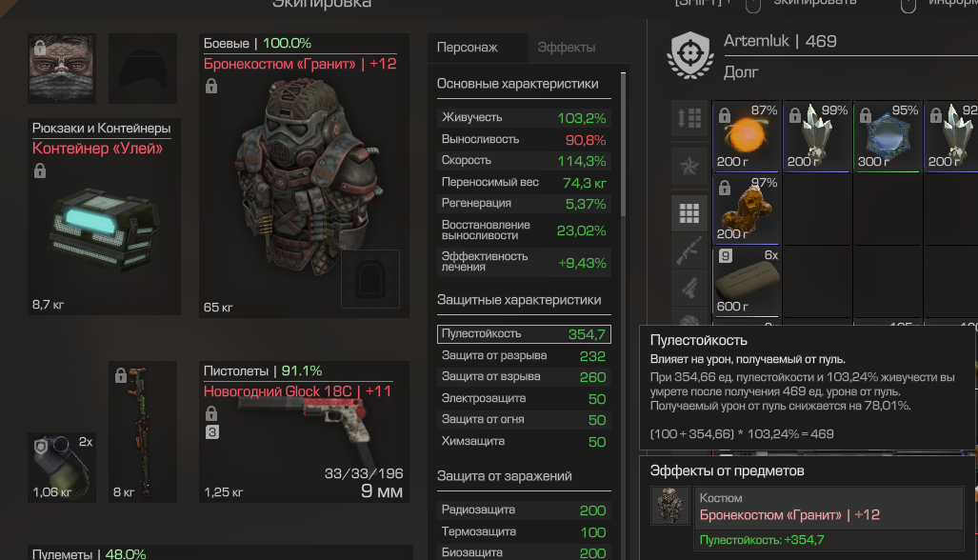Select the grid all-items filter icon
Viewport: 978px width, 560px height.
pyautogui.click(x=689, y=213)
